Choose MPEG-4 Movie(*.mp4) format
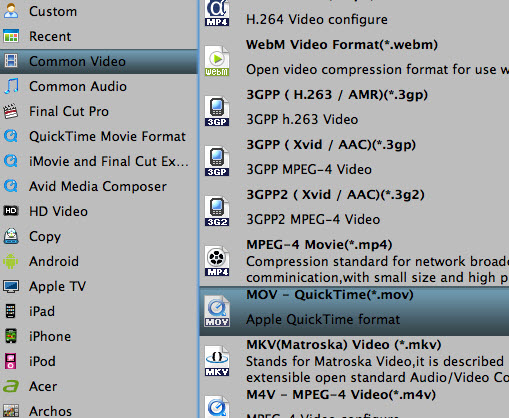The height and width of the screenshot is (418, 509). tap(354, 261)
